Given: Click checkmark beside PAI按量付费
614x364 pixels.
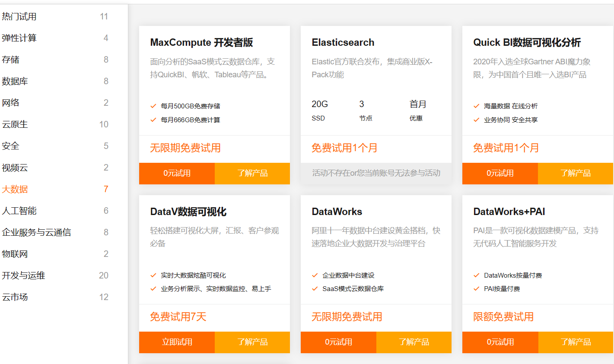Looking at the screenshot, I should click(x=476, y=288).
